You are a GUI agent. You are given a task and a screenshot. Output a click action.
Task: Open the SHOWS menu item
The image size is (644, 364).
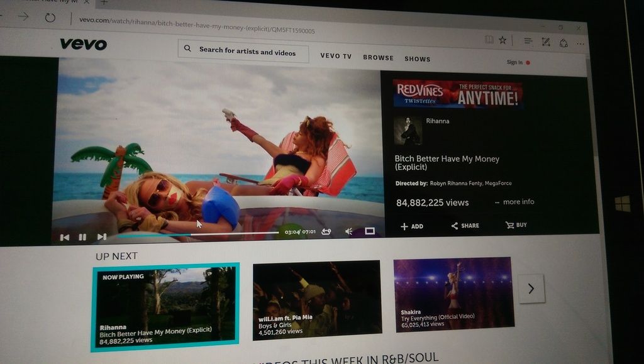pyautogui.click(x=418, y=58)
